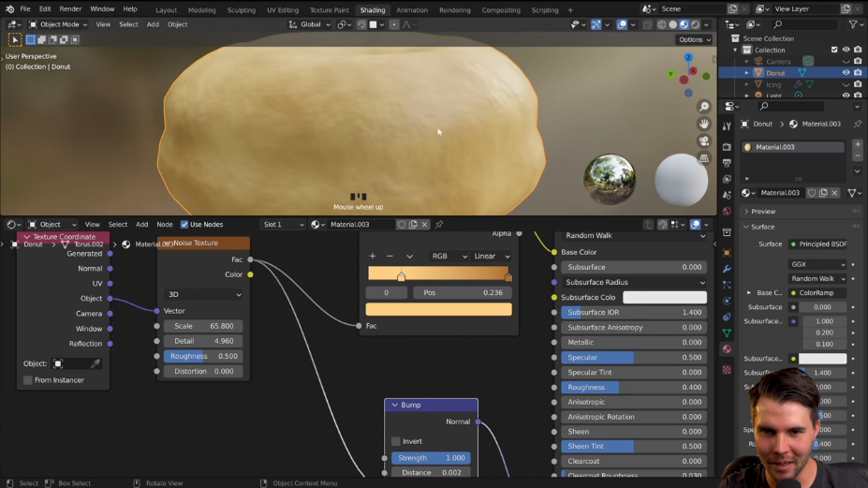Viewport: 868px width, 488px height.
Task: Click the Subsurface Color white swatch in node
Action: (664, 297)
